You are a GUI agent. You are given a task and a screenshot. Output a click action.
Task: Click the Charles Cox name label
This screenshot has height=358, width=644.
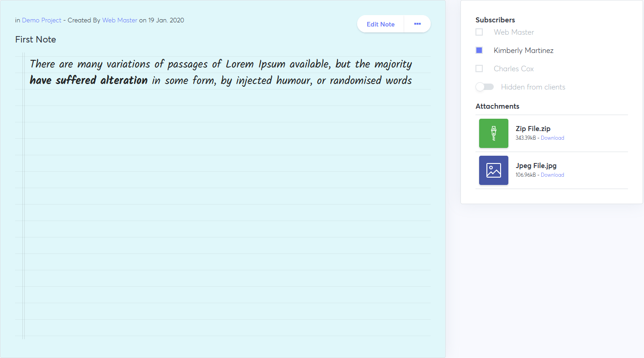coord(514,69)
